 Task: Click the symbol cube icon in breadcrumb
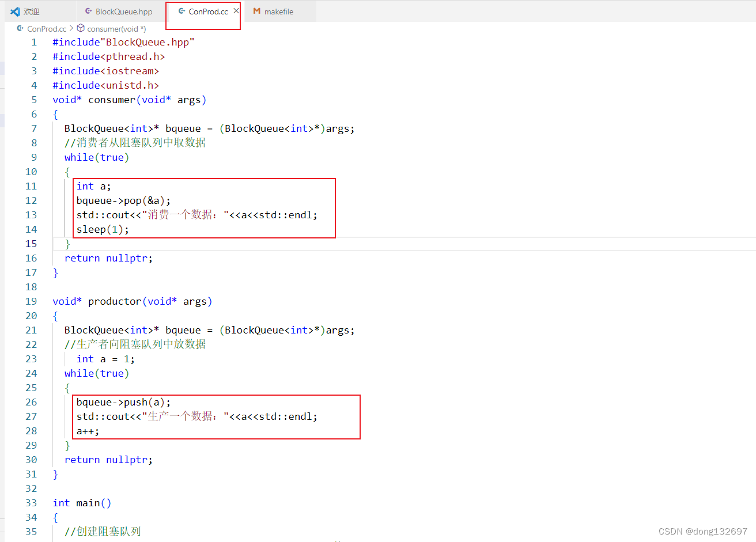click(x=81, y=28)
